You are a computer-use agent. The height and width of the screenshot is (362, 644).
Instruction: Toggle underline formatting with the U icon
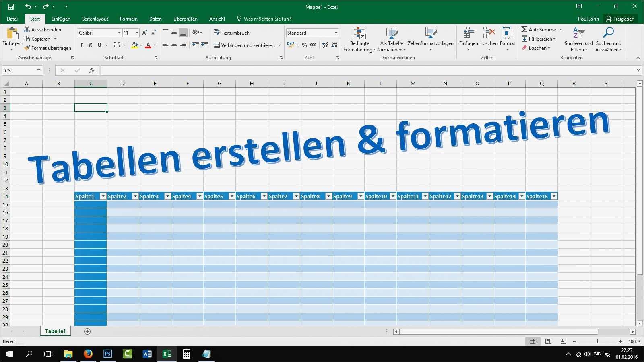[99, 45]
